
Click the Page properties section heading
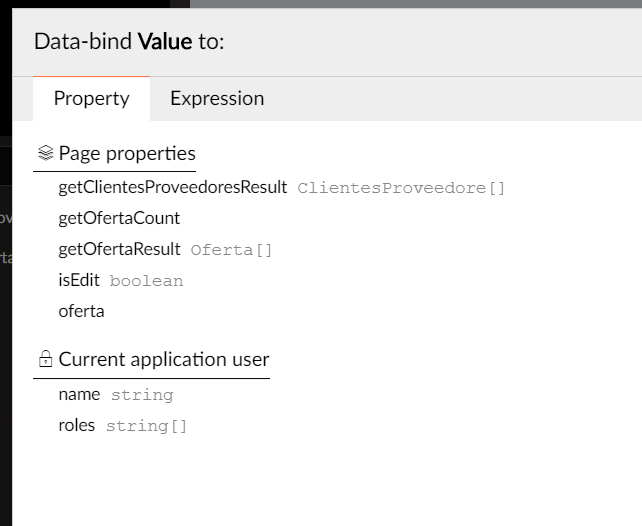[127, 154]
